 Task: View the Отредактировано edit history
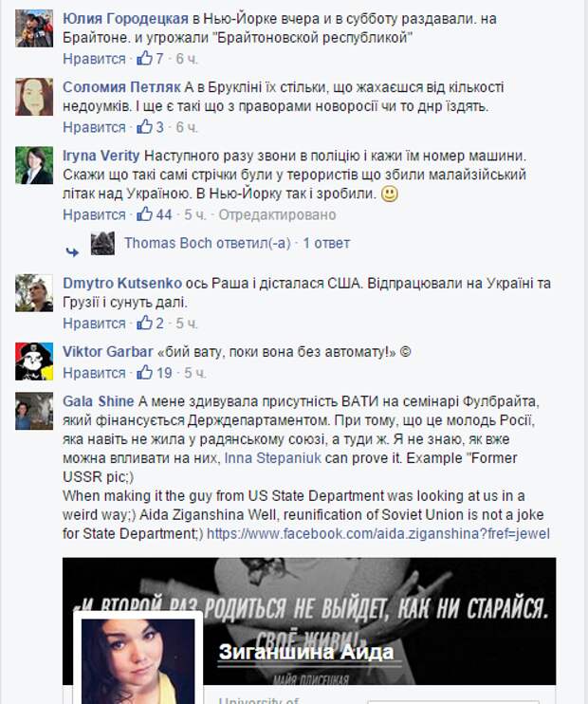point(277,214)
